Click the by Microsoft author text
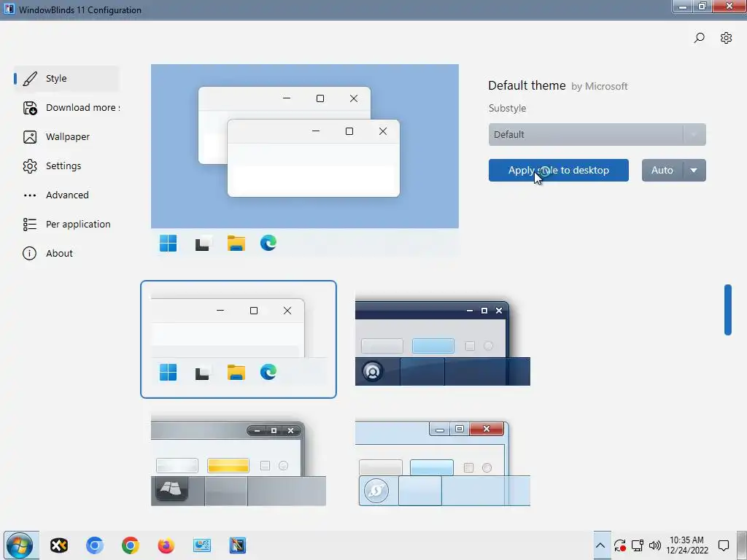The height and width of the screenshot is (560, 747). click(600, 87)
